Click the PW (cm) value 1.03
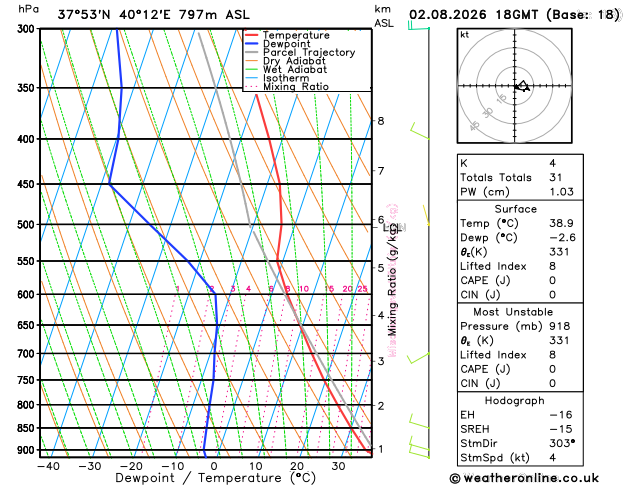This screenshot has height=486, width=629. click(x=562, y=192)
